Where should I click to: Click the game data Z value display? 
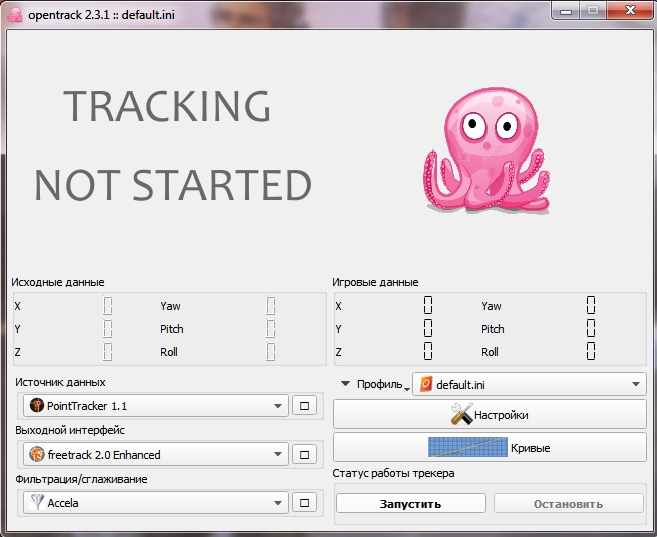coord(428,351)
